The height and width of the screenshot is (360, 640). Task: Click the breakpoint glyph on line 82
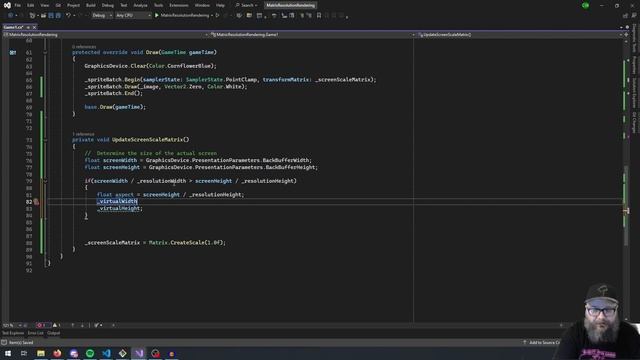pos(36,202)
